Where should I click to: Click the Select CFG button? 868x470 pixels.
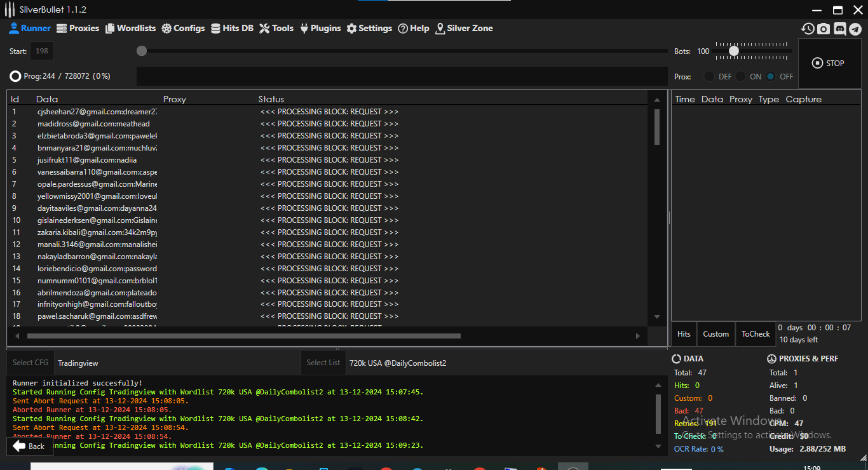(x=31, y=363)
